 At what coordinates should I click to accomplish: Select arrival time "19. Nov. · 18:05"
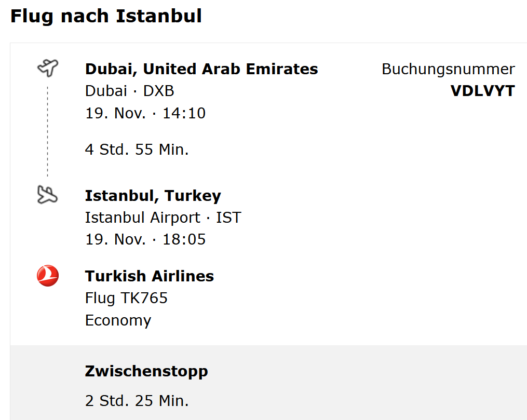145,239
